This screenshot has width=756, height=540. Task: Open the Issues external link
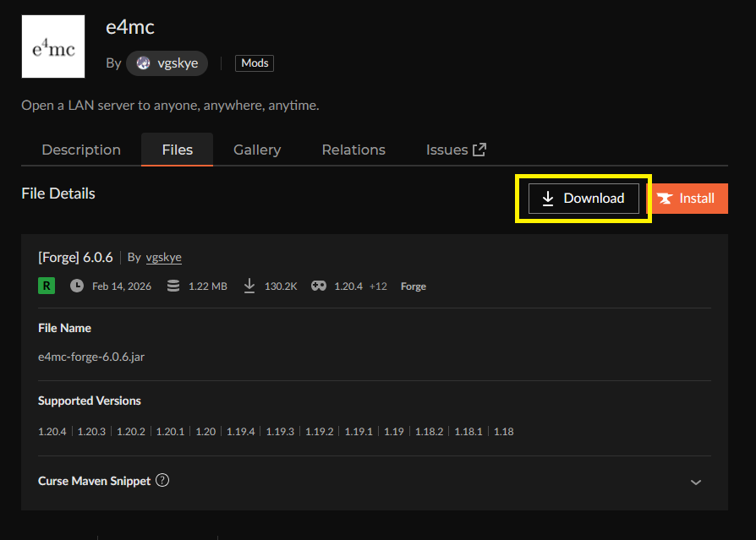[447, 150]
